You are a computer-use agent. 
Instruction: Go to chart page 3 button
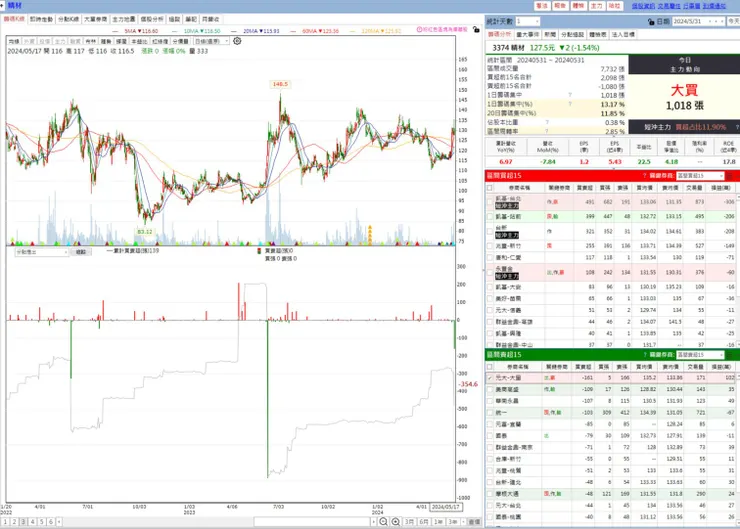[24, 522]
